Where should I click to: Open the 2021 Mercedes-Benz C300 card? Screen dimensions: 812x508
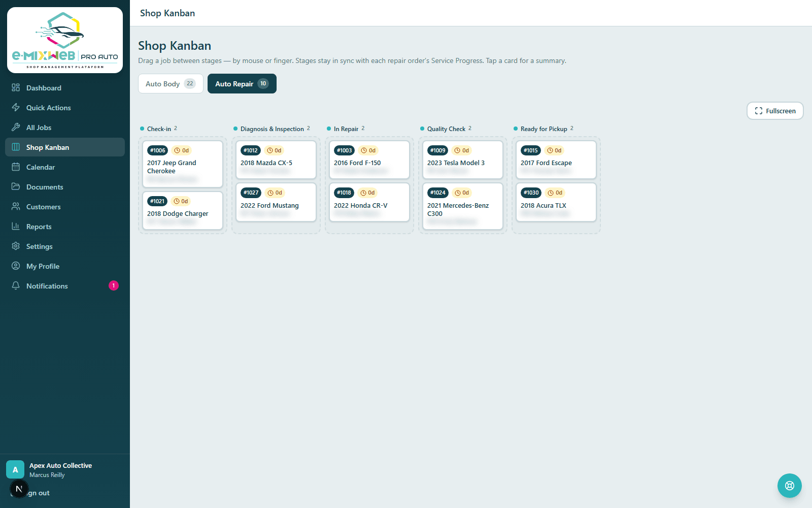click(463, 206)
